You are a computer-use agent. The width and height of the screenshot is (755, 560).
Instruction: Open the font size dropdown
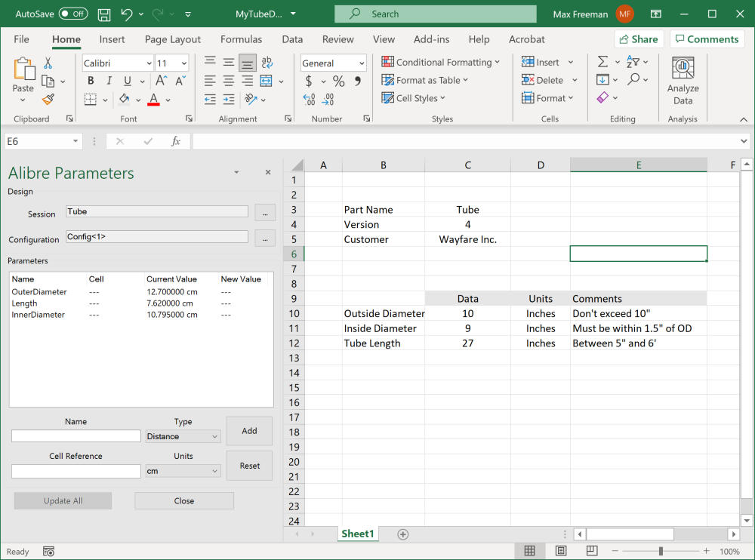click(184, 63)
